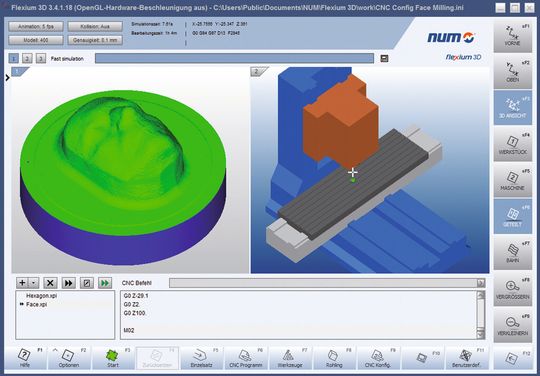The width and height of the screenshot is (540, 376).
Task: Open the Rohling blank button
Action: (x=334, y=358)
